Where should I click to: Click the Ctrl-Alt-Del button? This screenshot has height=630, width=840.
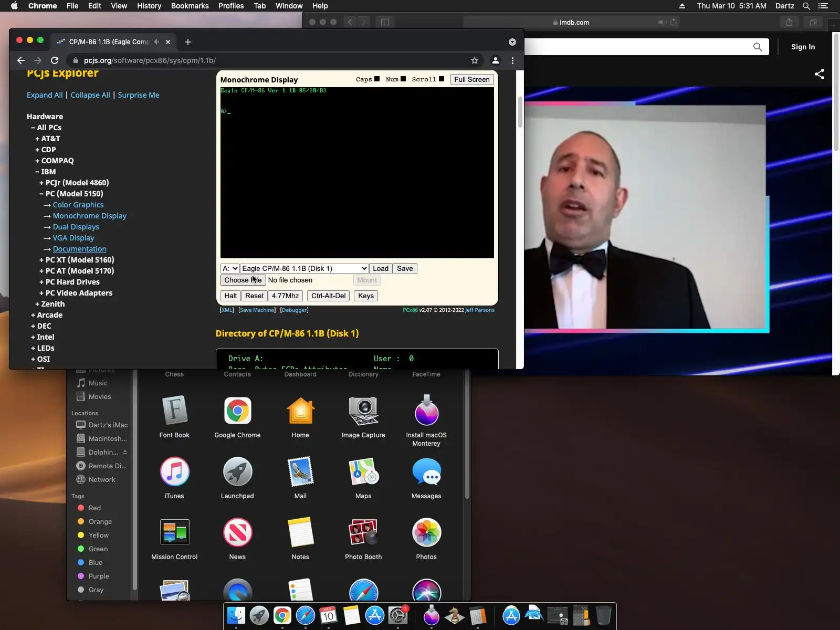click(329, 296)
